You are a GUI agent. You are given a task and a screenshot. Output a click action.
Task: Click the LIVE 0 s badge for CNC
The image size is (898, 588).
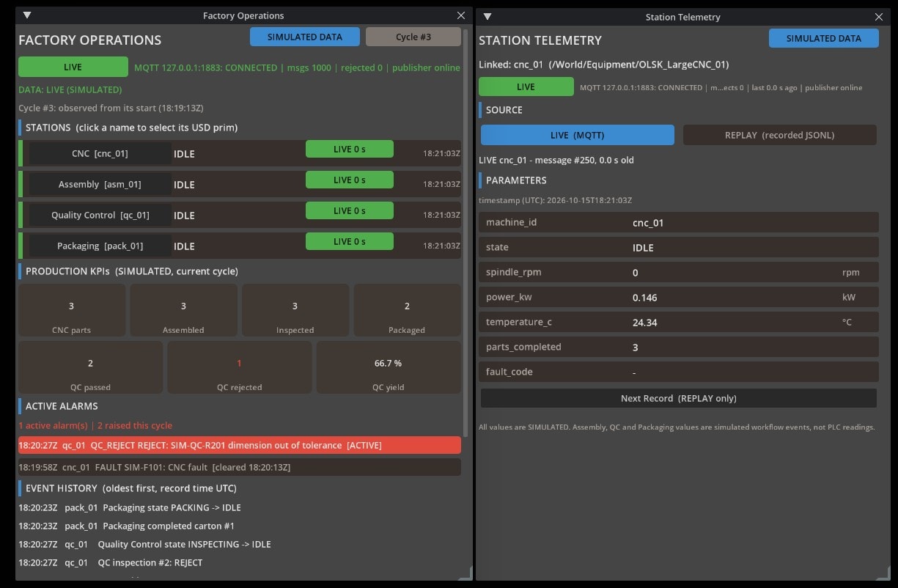pos(350,149)
